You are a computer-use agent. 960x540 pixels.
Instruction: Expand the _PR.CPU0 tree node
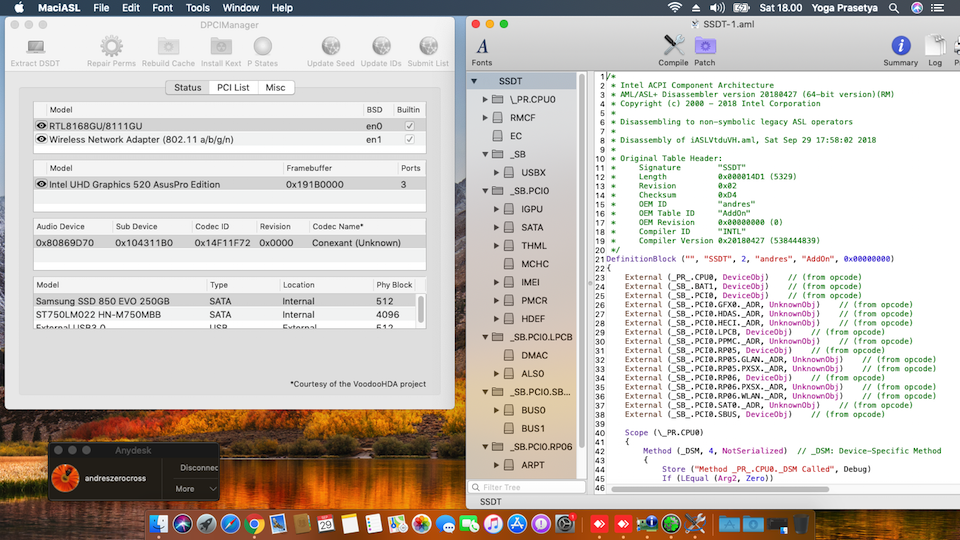click(x=486, y=99)
